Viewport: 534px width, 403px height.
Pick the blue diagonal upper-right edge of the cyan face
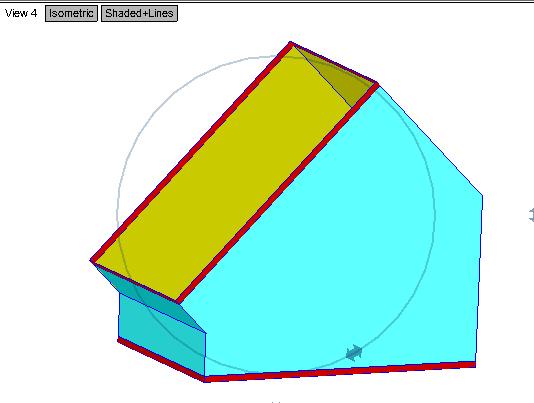(x=430, y=140)
